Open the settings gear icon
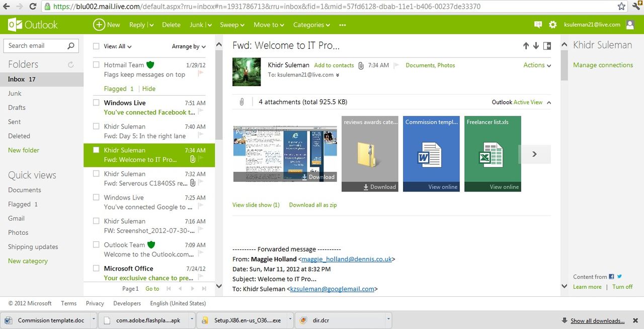Viewport: 644px width, 329px height. tap(553, 25)
